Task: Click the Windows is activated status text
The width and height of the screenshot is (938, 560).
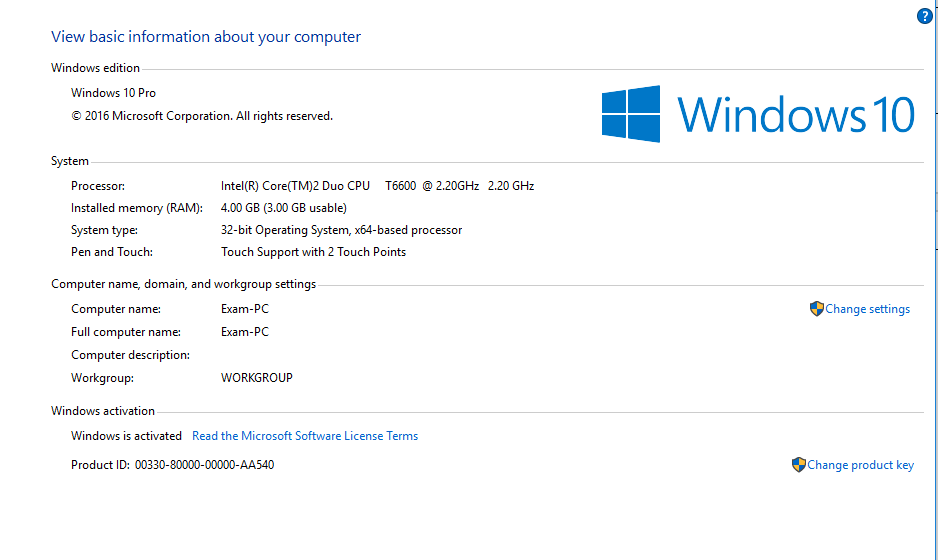Action: (x=126, y=436)
